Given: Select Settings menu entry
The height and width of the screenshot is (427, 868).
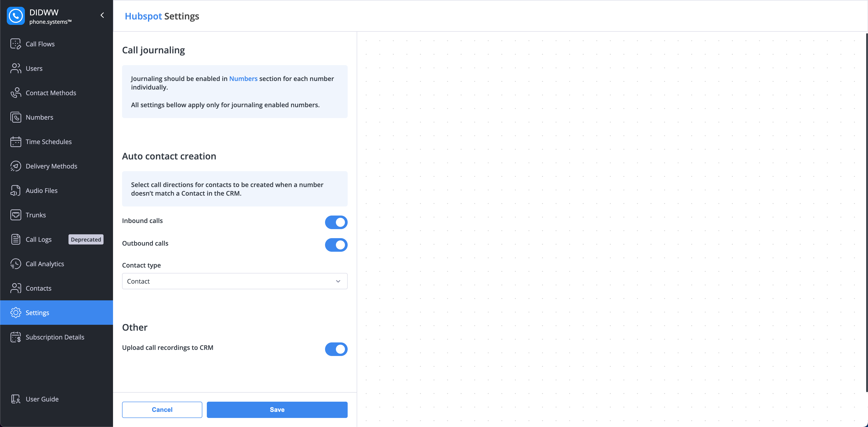Looking at the screenshot, I should point(56,313).
